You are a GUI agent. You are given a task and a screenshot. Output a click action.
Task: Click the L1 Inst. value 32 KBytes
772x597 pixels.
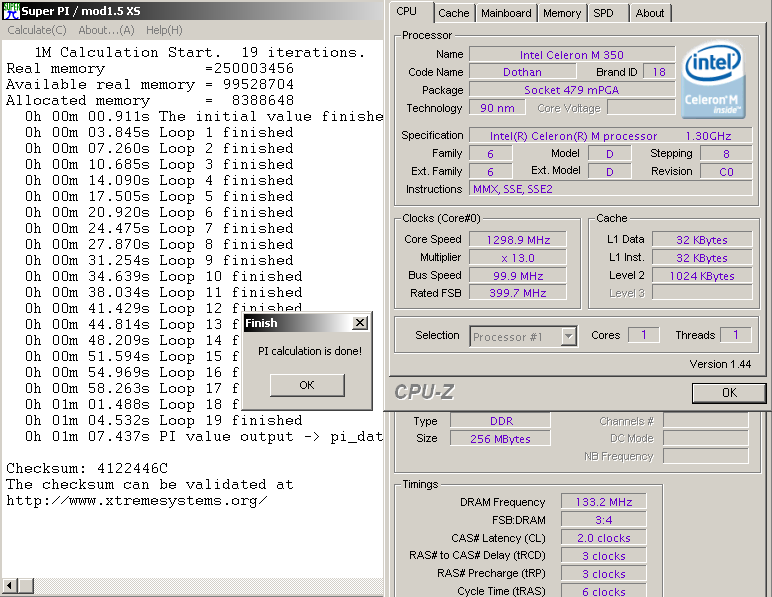point(702,258)
